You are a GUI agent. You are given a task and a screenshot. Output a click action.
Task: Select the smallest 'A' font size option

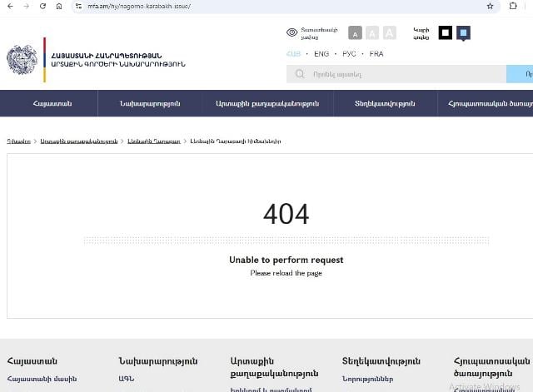coord(355,33)
